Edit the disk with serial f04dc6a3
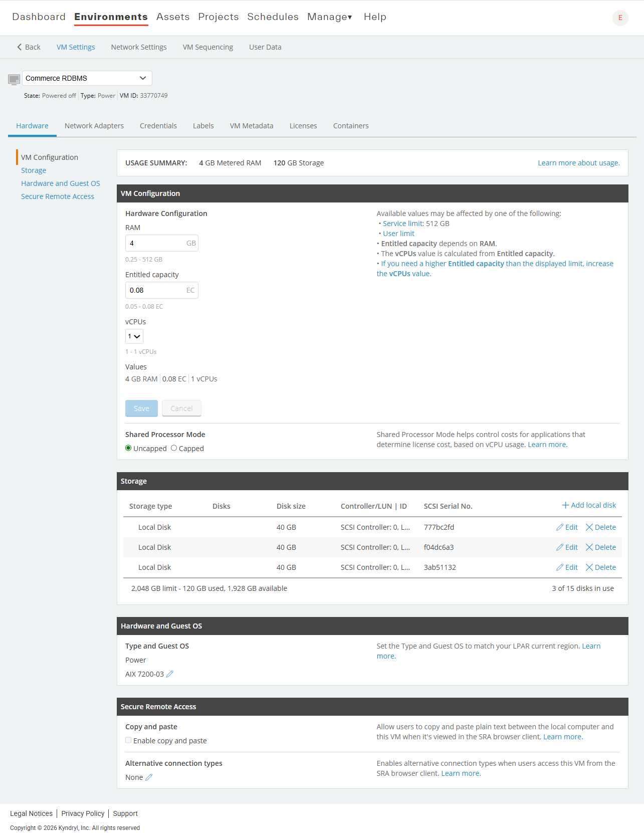The width and height of the screenshot is (644, 833). coord(567,547)
